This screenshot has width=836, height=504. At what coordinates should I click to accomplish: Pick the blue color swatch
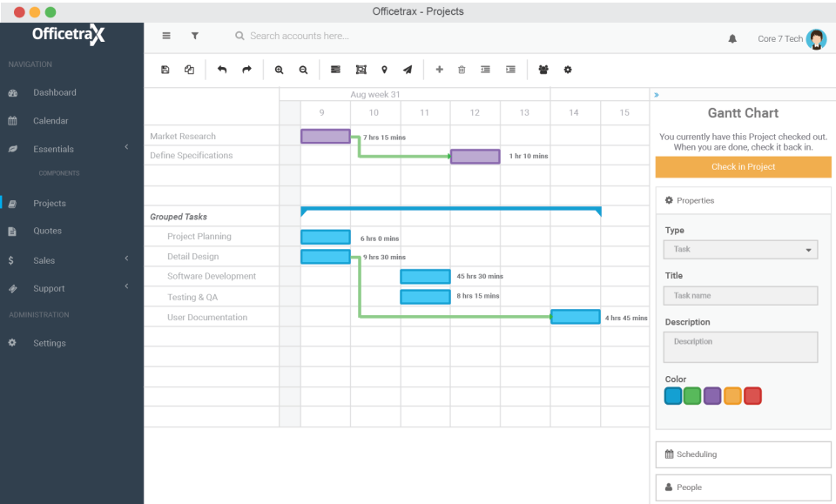(x=673, y=396)
